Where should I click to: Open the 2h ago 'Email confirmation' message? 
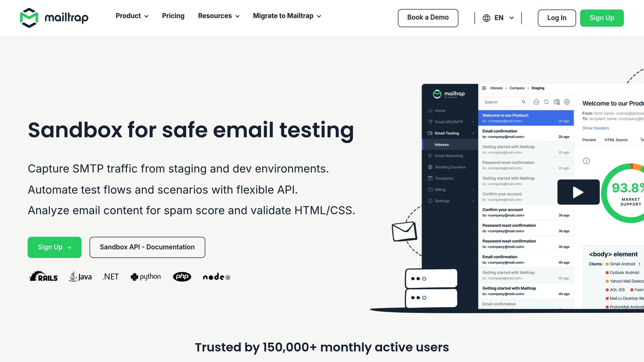(526, 134)
